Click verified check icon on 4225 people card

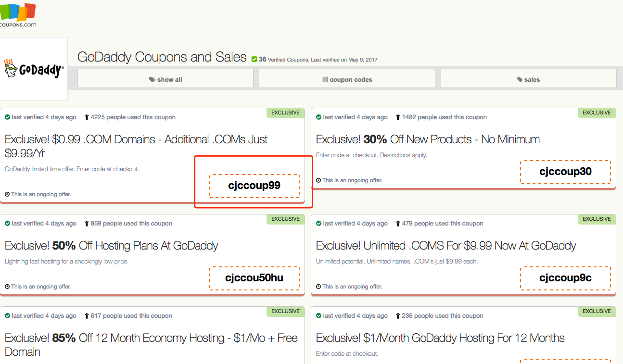[7, 117]
